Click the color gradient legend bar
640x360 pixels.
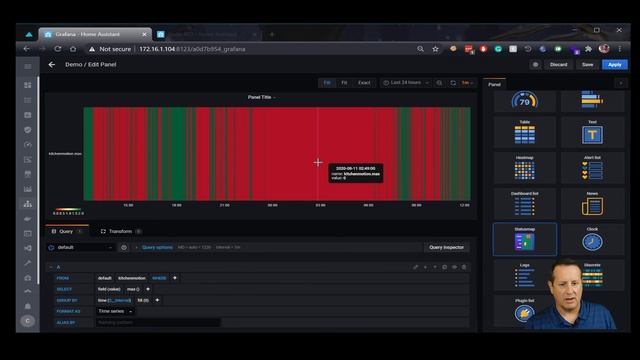tap(68, 209)
